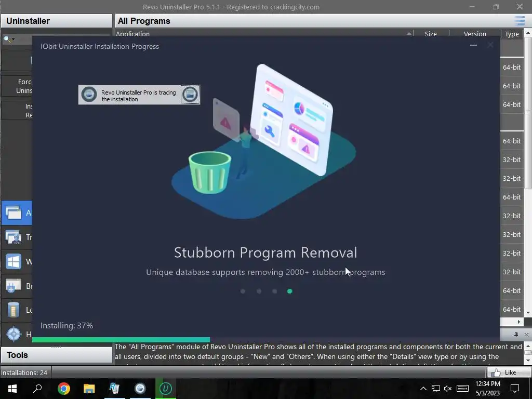Click the horizontal scroll right arrow
This screenshot has width=532, height=399.
click(519, 322)
